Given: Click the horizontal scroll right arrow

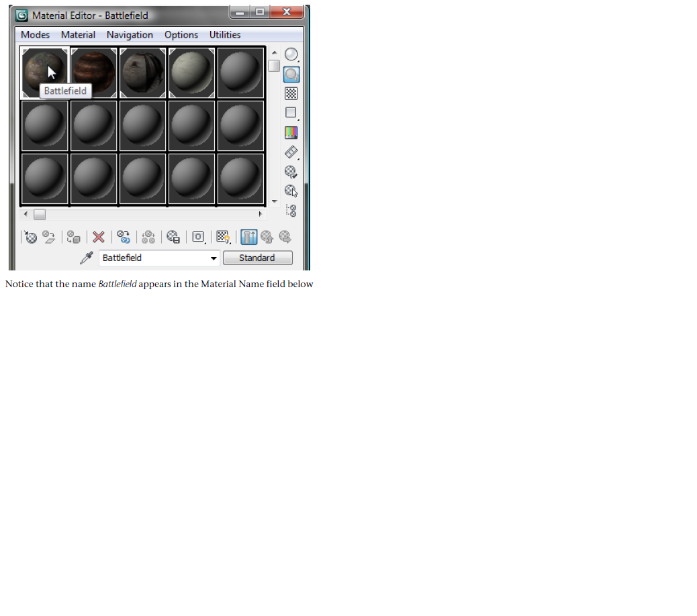Looking at the screenshot, I should (261, 214).
